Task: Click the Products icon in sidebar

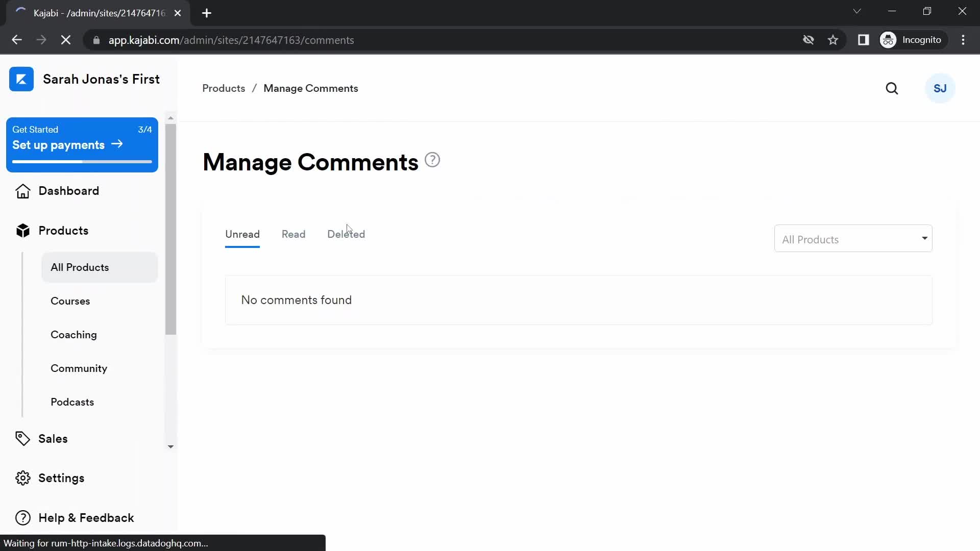Action: (21, 230)
